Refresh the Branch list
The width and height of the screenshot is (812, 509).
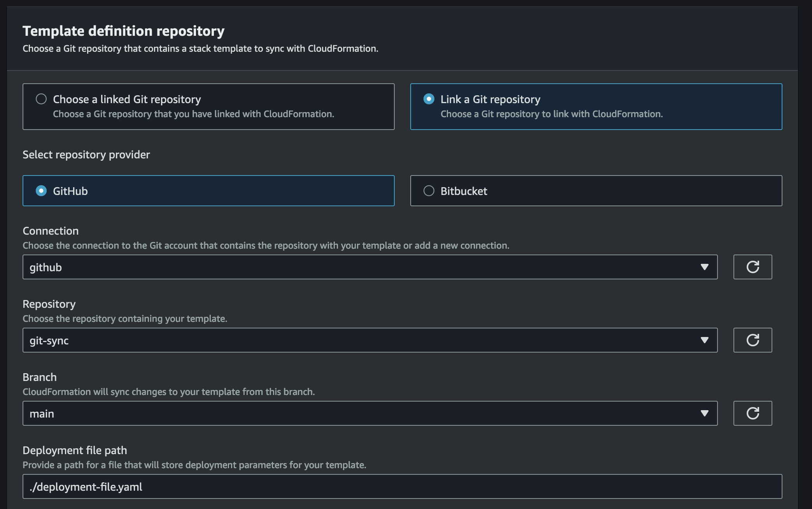click(752, 413)
